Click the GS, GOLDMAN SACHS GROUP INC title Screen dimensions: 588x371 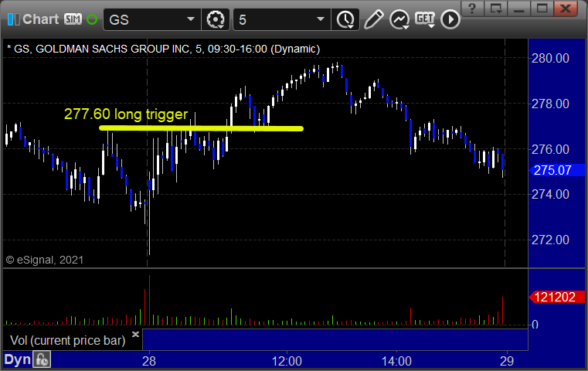(164, 49)
